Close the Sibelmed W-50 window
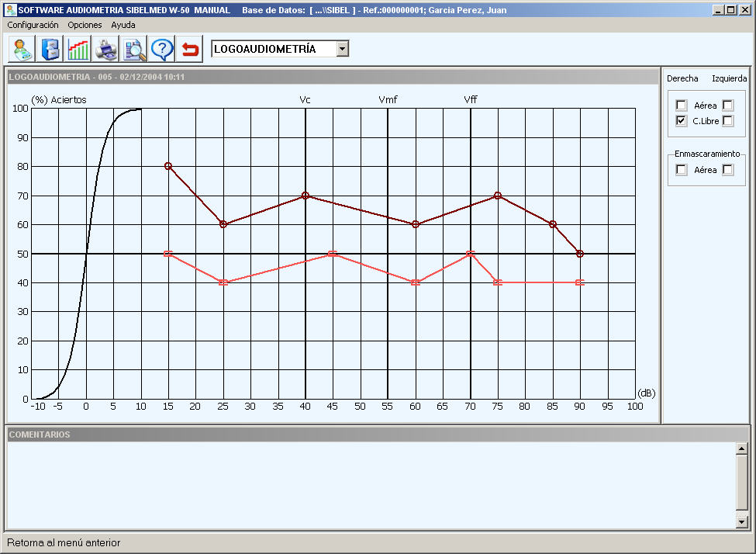The image size is (756, 554). click(745, 9)
